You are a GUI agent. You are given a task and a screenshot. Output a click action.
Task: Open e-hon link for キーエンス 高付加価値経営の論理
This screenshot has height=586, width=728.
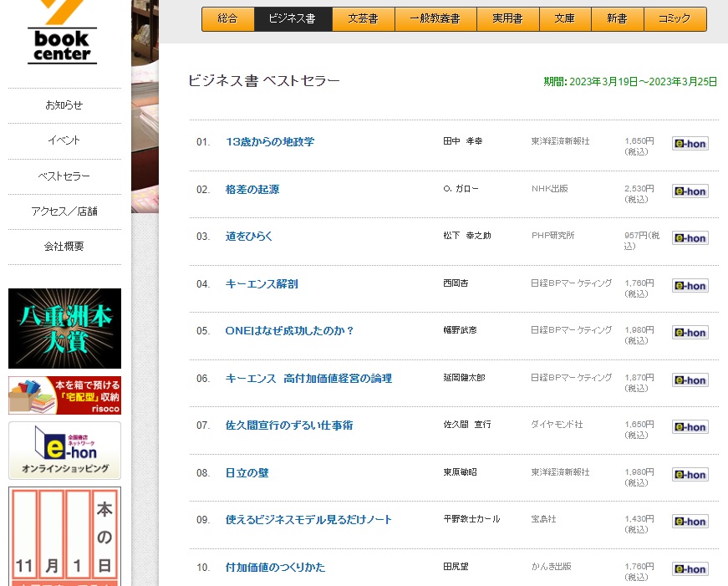690,380
